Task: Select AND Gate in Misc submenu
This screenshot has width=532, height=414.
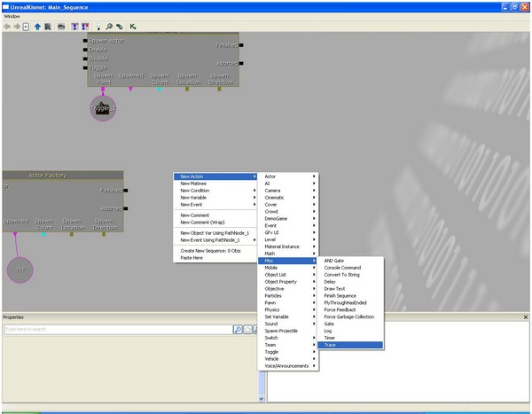Action: coord(350,261)
